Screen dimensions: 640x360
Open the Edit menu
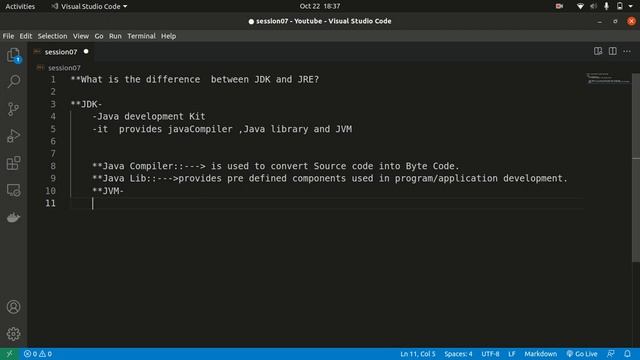[26, 36]
